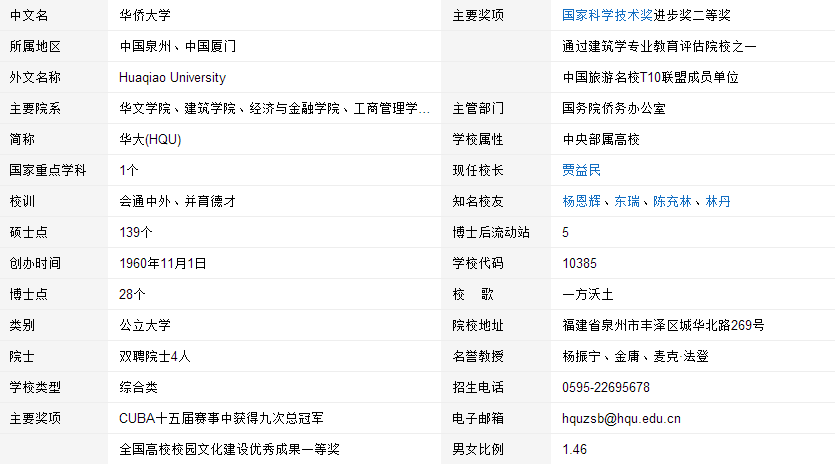Click the 硕士点 label
The width and height of the screenshot is (835, 464).
(x=29, y=232)
